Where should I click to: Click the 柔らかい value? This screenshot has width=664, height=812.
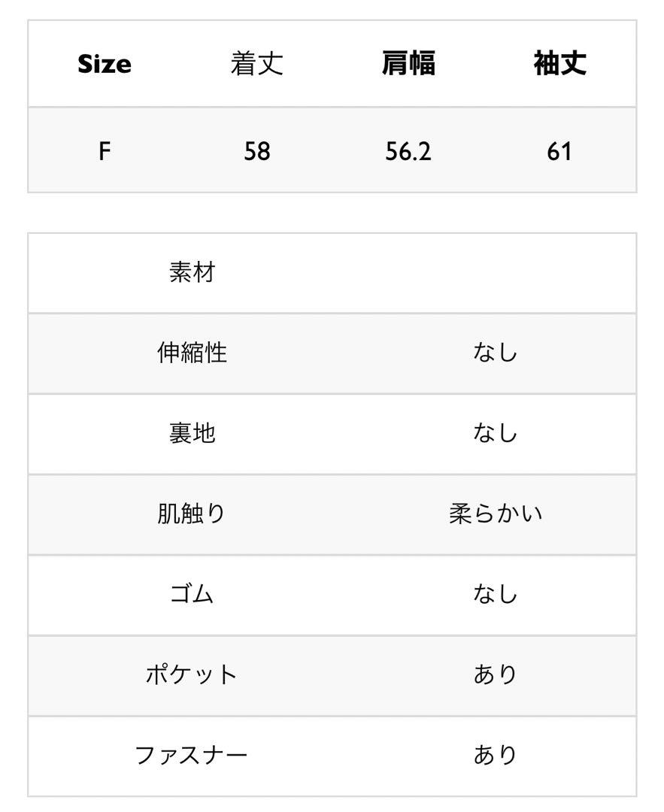496,514
